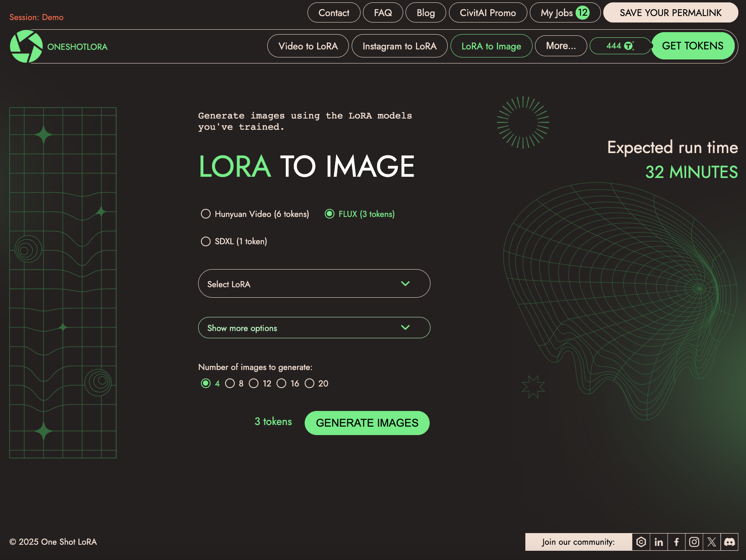Choose 12 images to generate

click(x=254, y=383)
